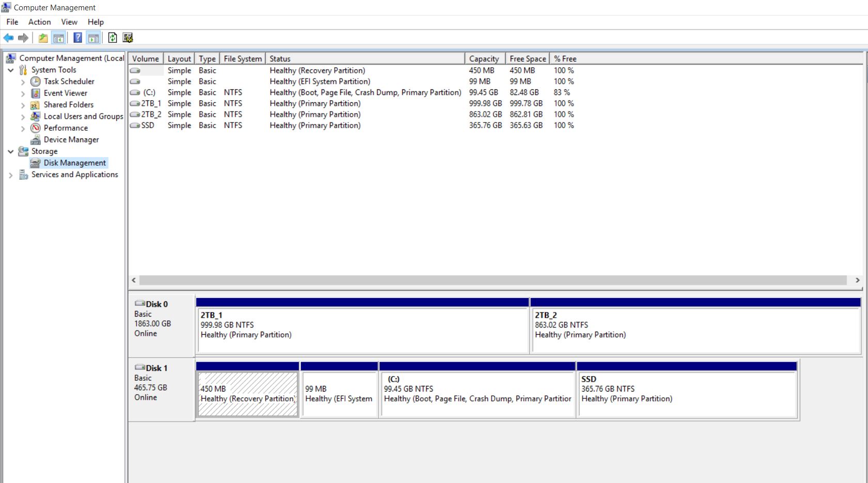Sort by the Layout column header
The image size is (868, 483).
pos(179,58)
